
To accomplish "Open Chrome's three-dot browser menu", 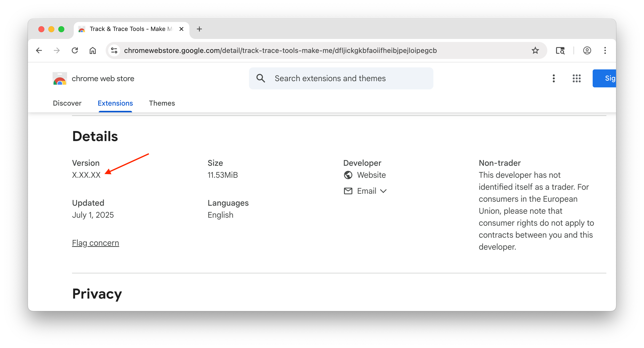I will coord(605,51).
